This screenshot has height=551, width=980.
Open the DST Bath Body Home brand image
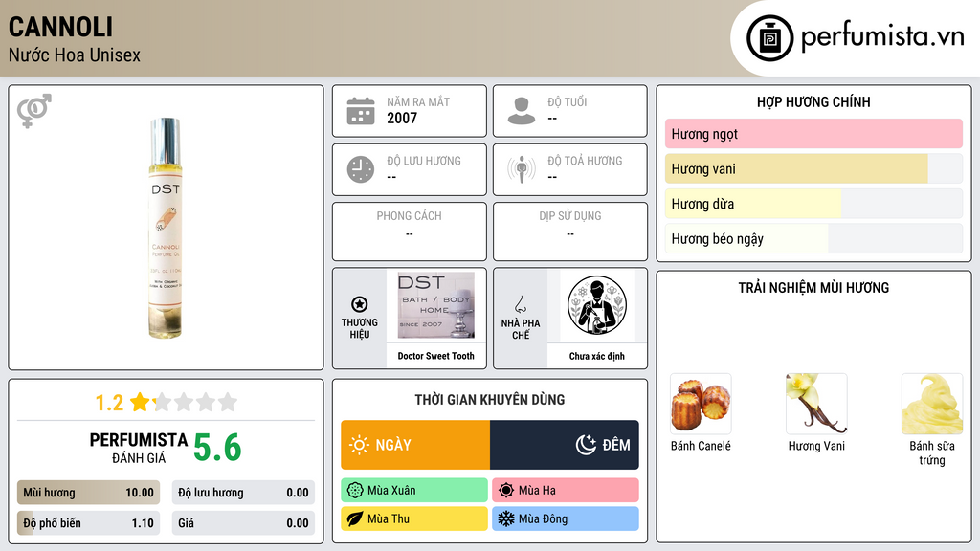(x=436, y=305)
